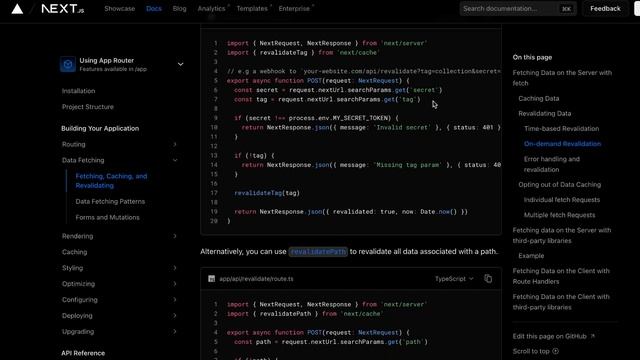Jump to Fetching Data on the Server with fetch

562,78
